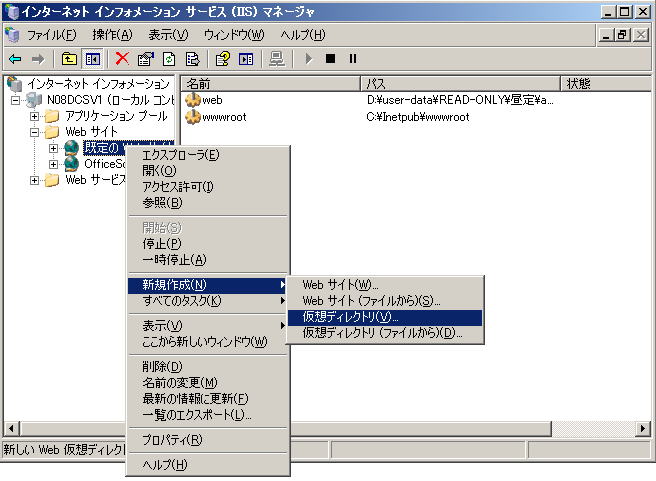Viewport: 656px width, 481px height.
Task: Select 一覧のエクスポート(L)... entry
Action: tap(208, 415)
